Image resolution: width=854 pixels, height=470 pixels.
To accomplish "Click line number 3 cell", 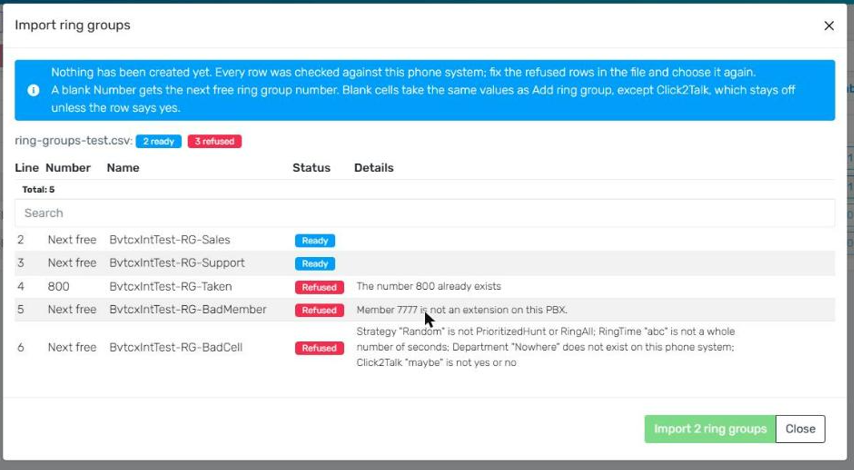I will (21, 263).
